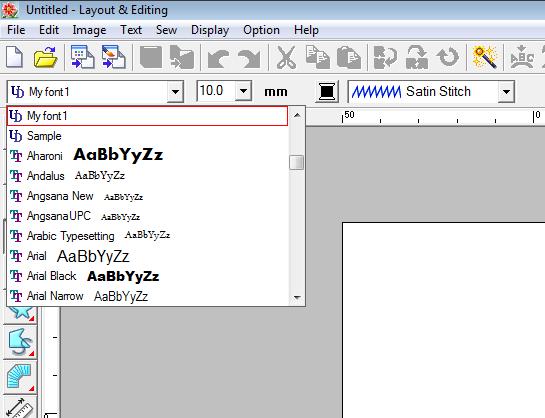Screen dimensions: 545x418
Task: Click the Import from Design Center icon
Action: pyautogui.click(x=82, y=57)
